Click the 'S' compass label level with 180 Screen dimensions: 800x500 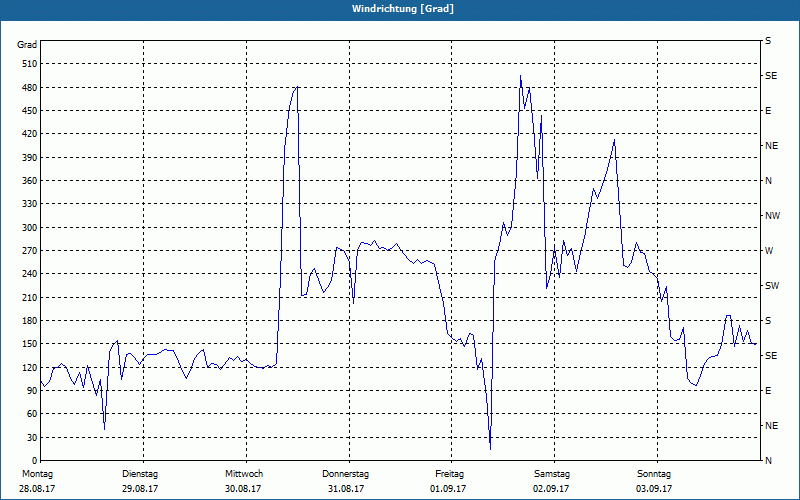(x=768, y=320)
